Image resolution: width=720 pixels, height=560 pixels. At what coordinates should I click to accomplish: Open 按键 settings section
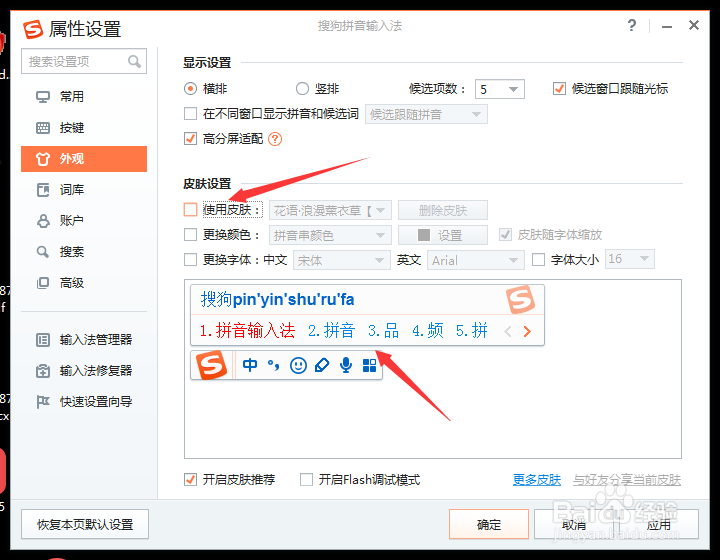[x=84, y=128]
